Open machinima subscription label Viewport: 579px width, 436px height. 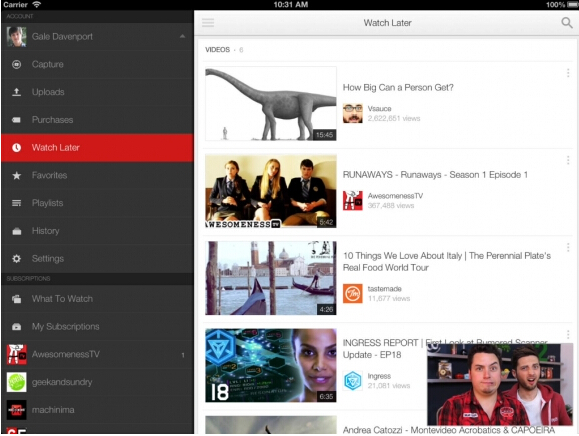(53, 410)
